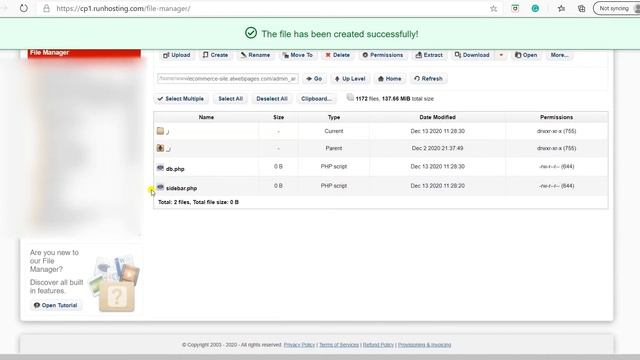Click the Dec 2 2020 21:37:49 date
Viewport: 640px width, 360px height.
point(438,148)
